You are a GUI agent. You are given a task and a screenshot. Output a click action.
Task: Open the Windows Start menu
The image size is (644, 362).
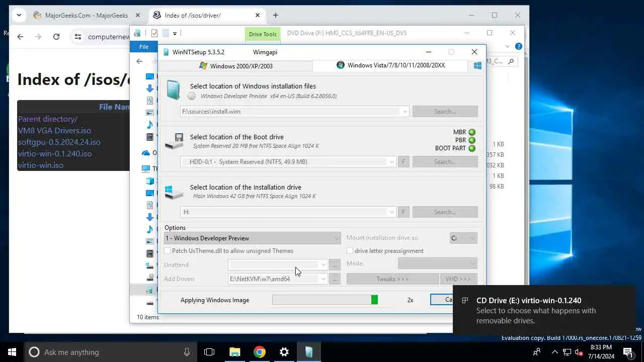coord(12,352)
